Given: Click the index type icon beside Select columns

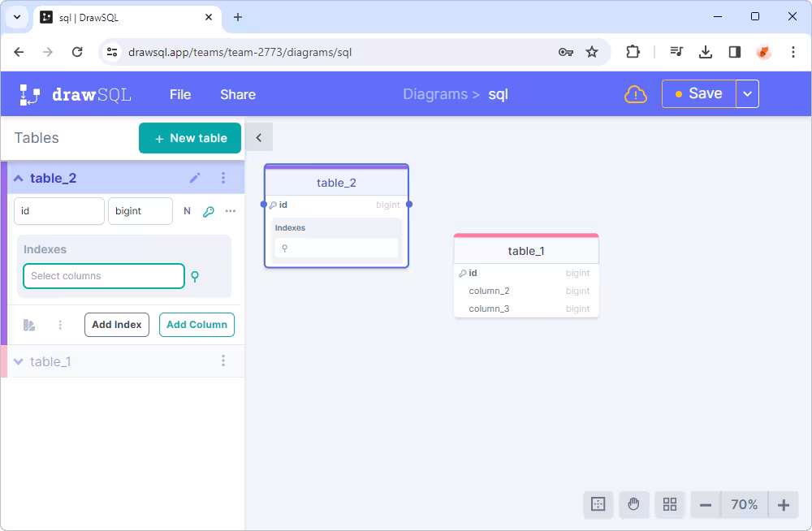Looking at the screenshot, I should [x=195, y=276].
